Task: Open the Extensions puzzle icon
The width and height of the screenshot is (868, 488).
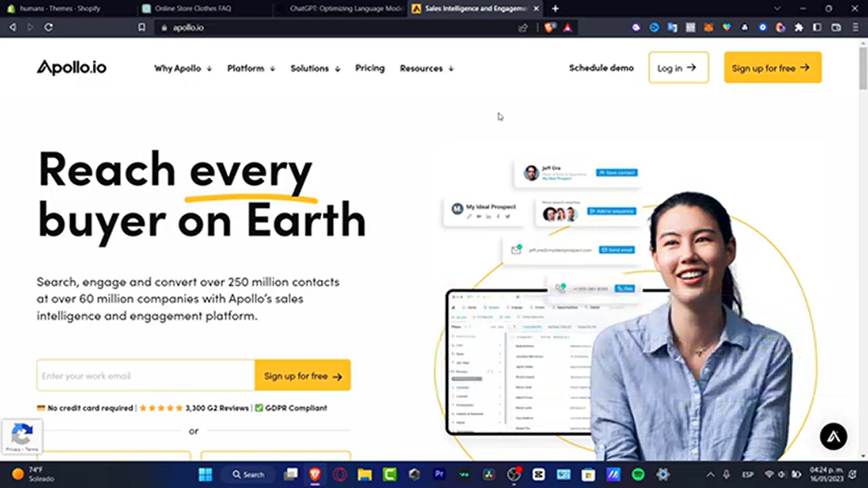Action: click(799, 28)
